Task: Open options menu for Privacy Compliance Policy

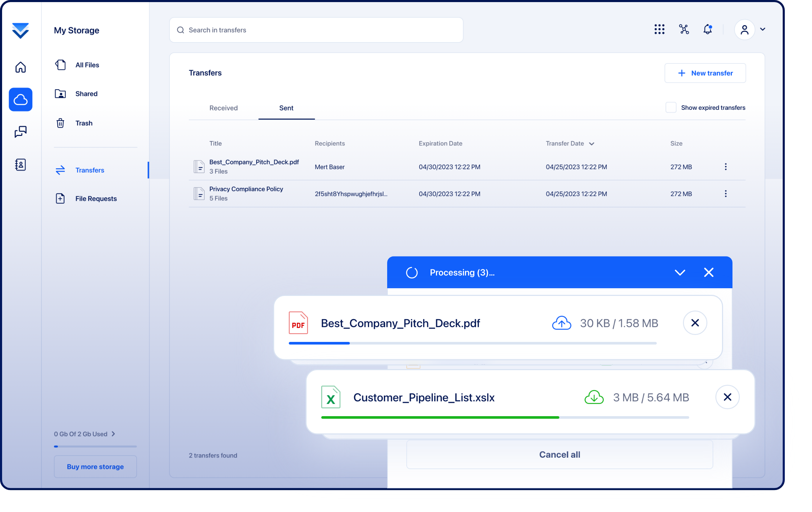Action: [725, 194]
